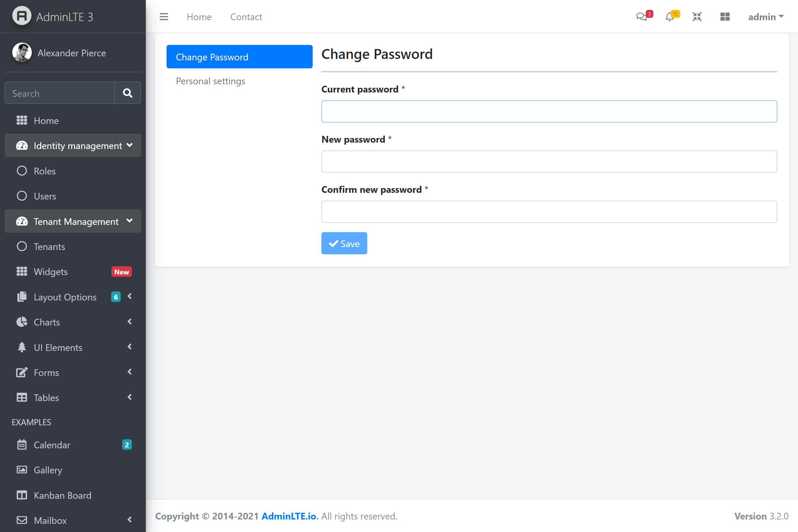Image resolution: width=798 pixels, height=532 pixels.
Task: Expand the Layout Options submenu
Action: click(65, 297)
